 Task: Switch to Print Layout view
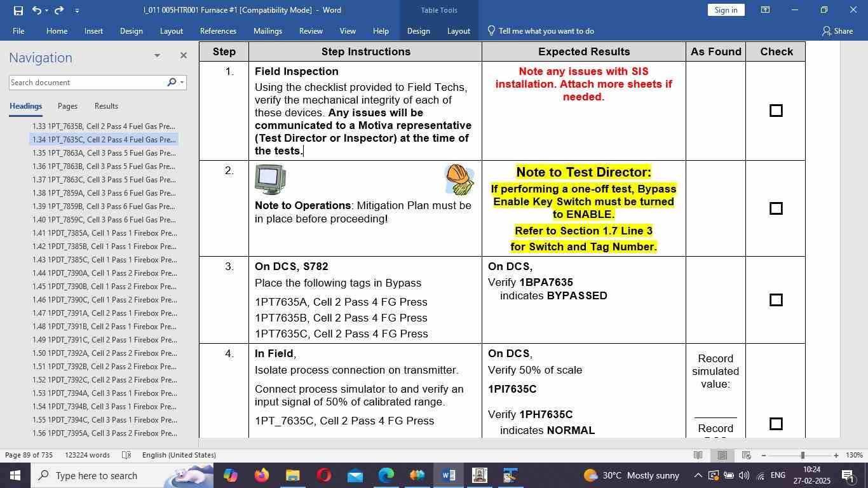(722, 455)
